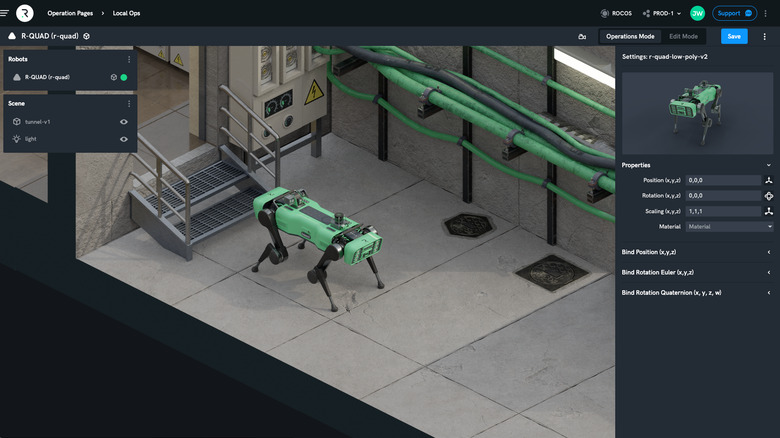Image resolution: width=780 pixels, height=438 pixels.
Task: Open the Robots panel three-dot menu
Action: (129, 59)
